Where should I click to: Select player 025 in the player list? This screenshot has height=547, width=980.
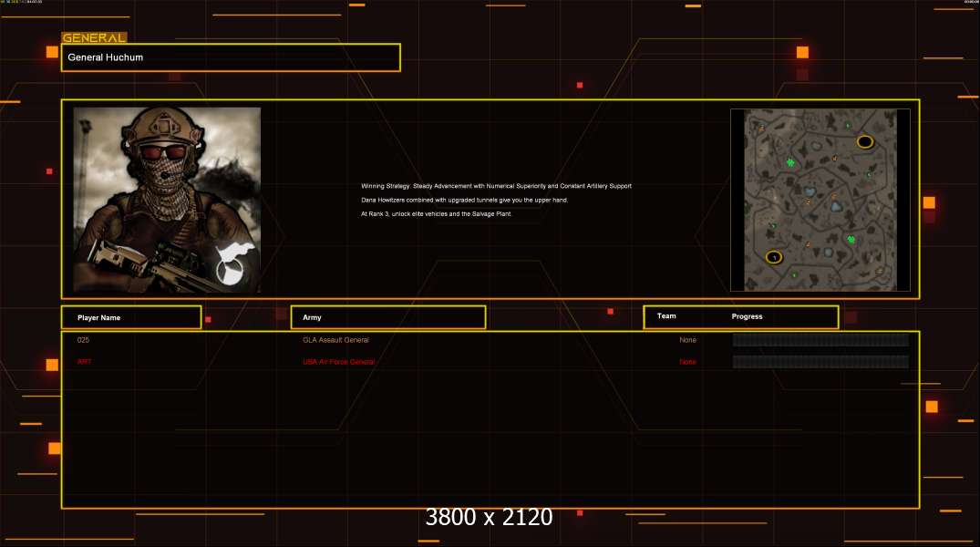pyautogui.click(x=83, y=340)
